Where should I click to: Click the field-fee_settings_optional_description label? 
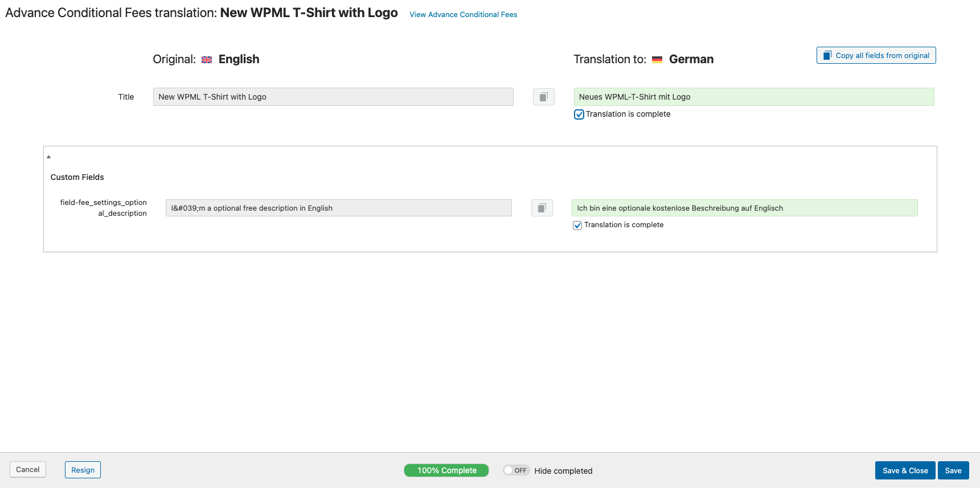[x=104, y=208]
